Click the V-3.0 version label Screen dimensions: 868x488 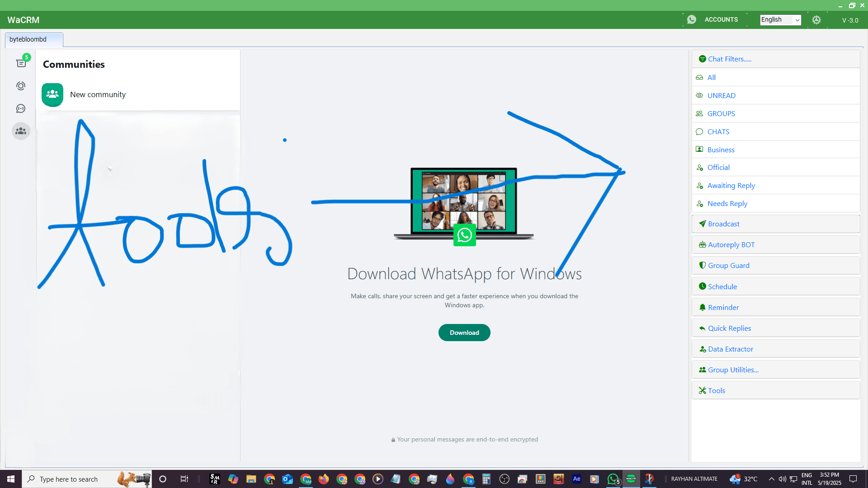coord(850,20)
